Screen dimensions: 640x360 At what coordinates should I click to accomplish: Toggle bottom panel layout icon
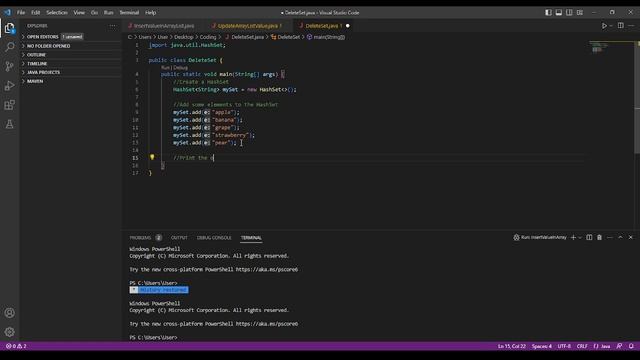click(x=559, y=13)
